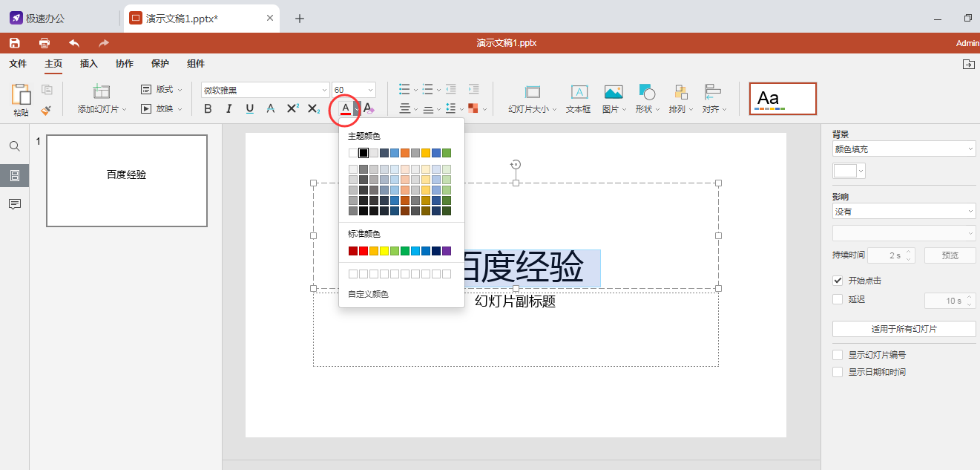Image resolution: width=980 pixels, height=470 pixels.
Task: Click the Text Box (文本框) tool
Action: [x=579, y=92]
